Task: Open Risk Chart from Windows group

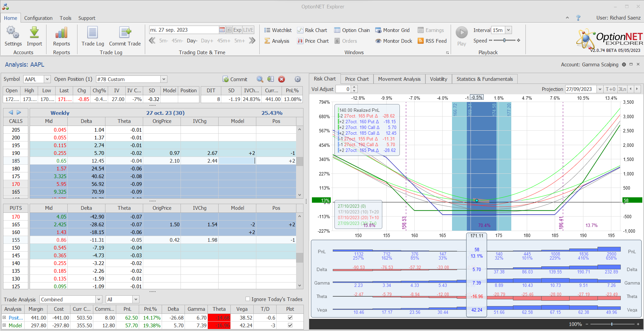Action: tap(312, 30)
